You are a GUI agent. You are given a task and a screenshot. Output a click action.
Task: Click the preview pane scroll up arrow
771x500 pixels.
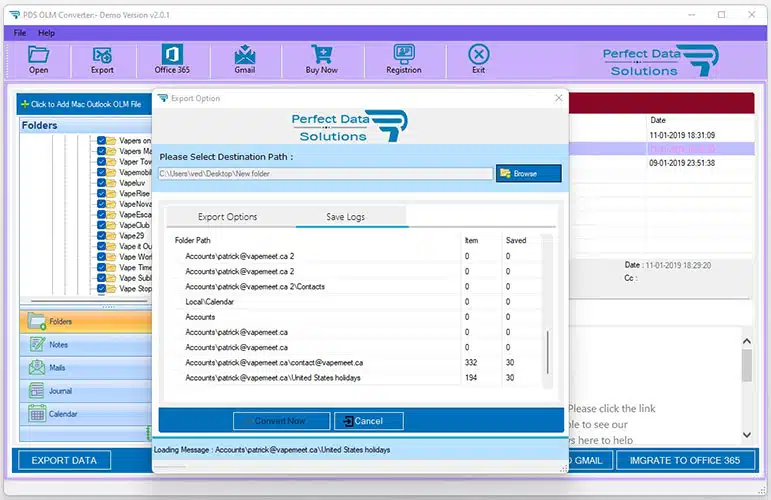click(747, 341)
